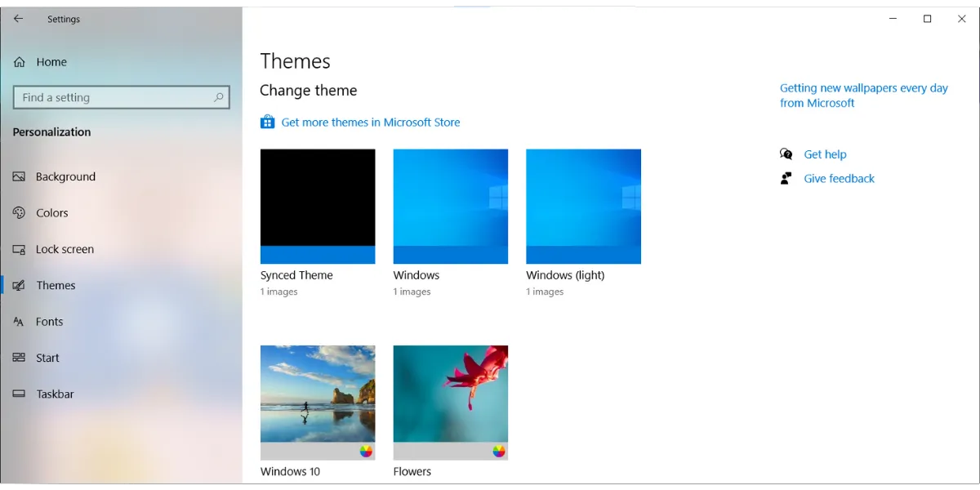
Task: Click the search magnifier icon
Action: tap(218, 97)
